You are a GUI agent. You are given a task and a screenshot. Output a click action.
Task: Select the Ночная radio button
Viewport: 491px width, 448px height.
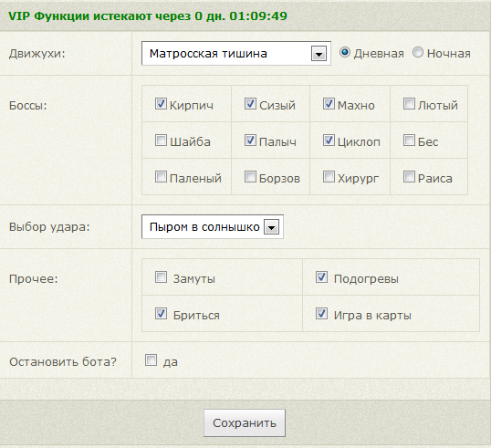click(x=418, y=52)
